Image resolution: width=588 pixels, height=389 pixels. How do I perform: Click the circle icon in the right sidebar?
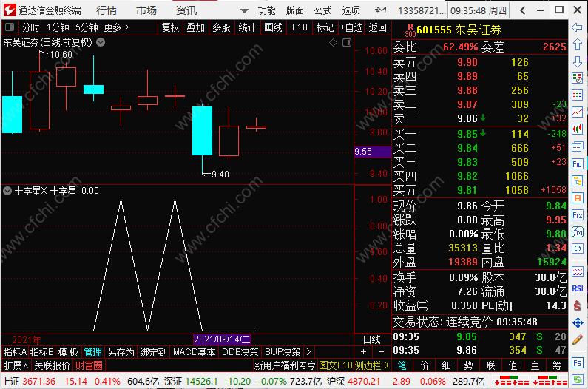tap(577, 248)
